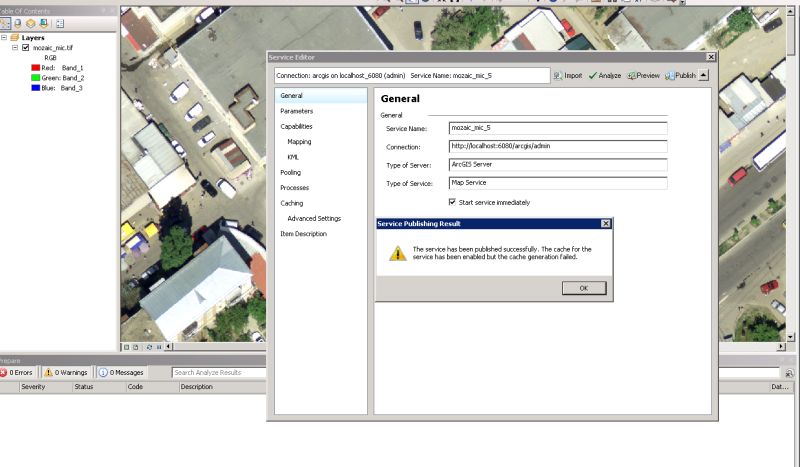800x467 pixels.
Task: Click the Blue: Band_3 label
Action: point(62,88)
